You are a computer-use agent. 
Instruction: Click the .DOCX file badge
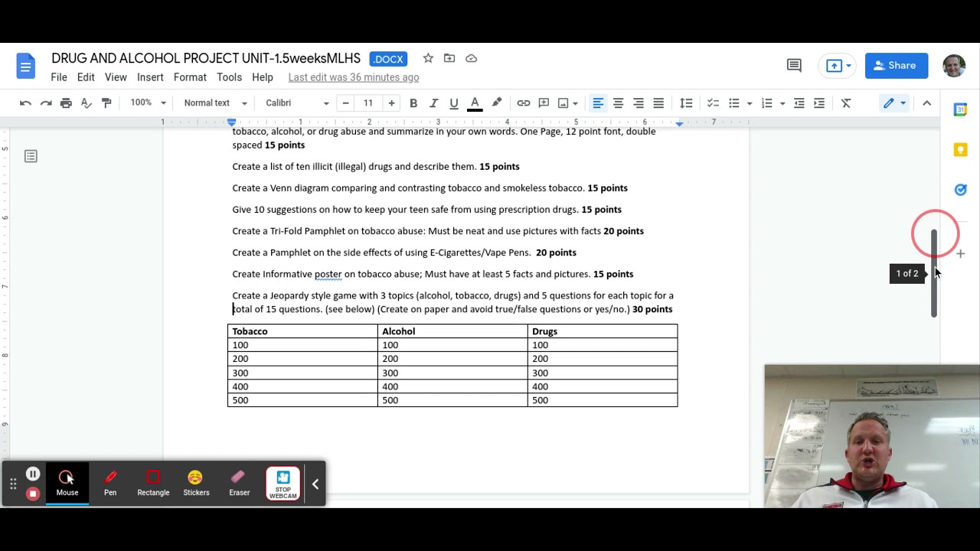pyautogui.click(x=388, y=59)
